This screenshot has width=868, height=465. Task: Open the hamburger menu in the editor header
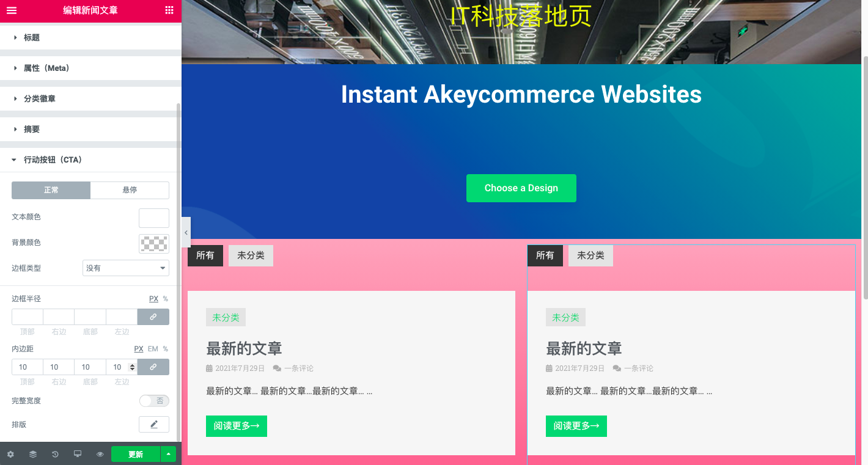12,10
